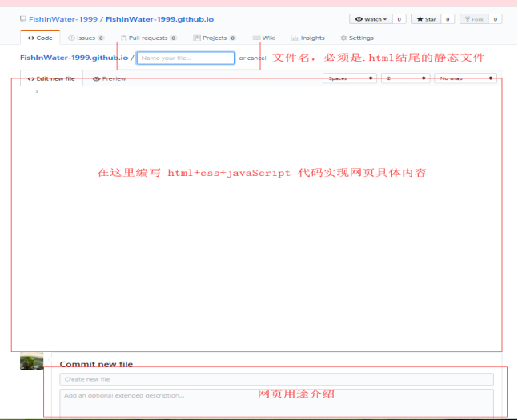
Task: Open the Projects tab
Action: click(215, 38)
